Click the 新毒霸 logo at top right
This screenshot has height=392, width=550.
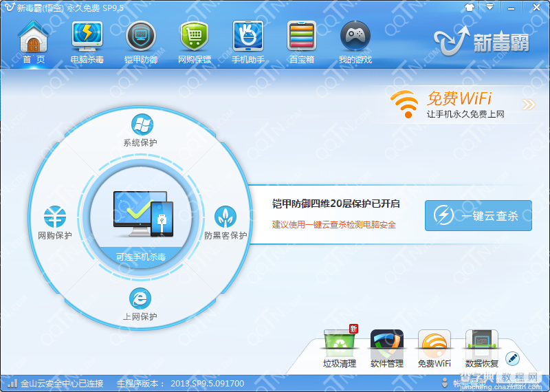pos(481,41)
